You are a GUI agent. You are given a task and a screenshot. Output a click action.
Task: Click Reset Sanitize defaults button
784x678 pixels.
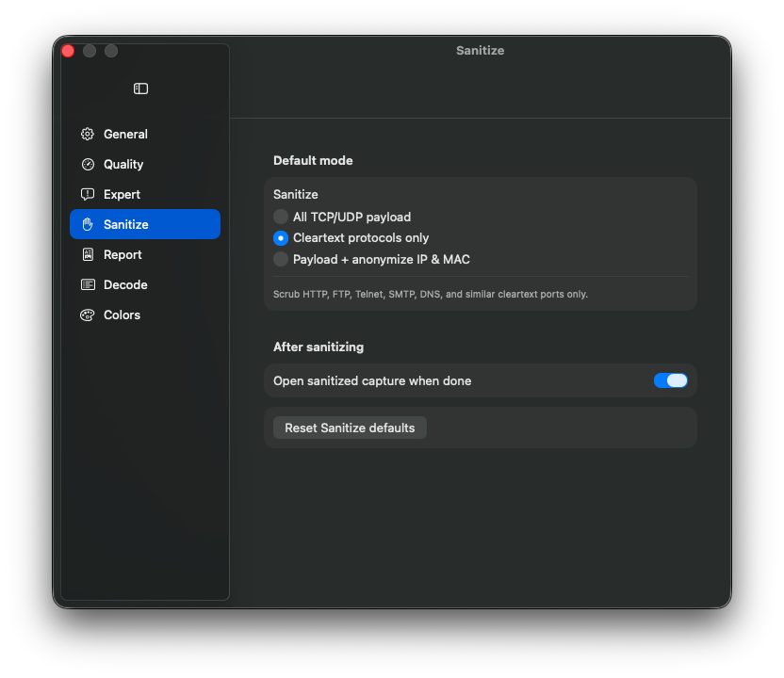click(x=350, y=428)
